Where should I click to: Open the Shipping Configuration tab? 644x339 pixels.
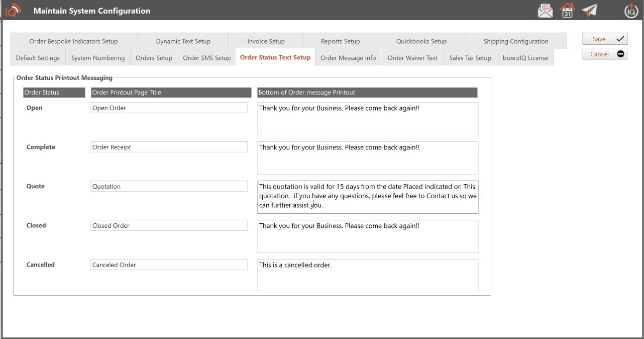pyautogui.click(x=515, y=41)
